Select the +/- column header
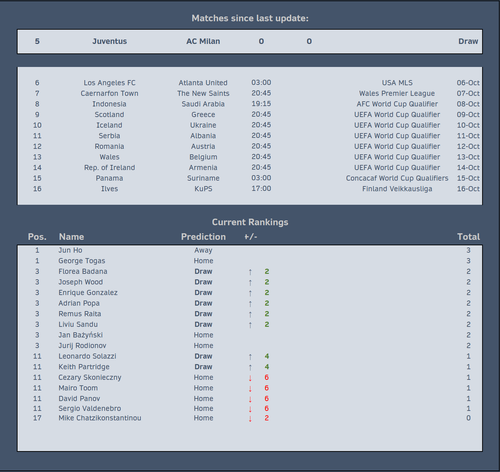Screen dimensions: 500x472 (x=250, y=237)
